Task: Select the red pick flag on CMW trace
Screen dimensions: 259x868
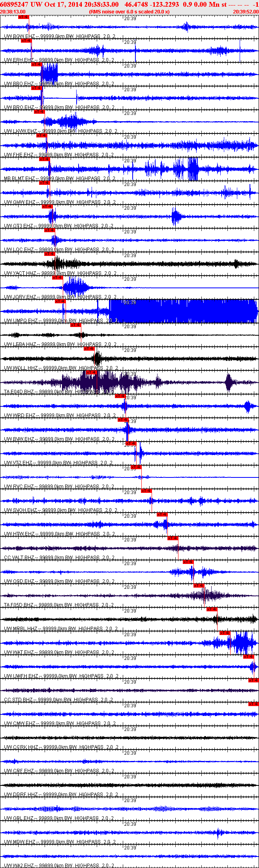Action: (x=253, y=704)
